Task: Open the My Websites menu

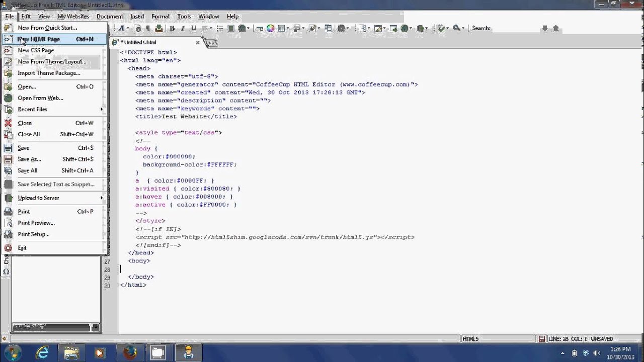Action: click(x=73, y=17)
